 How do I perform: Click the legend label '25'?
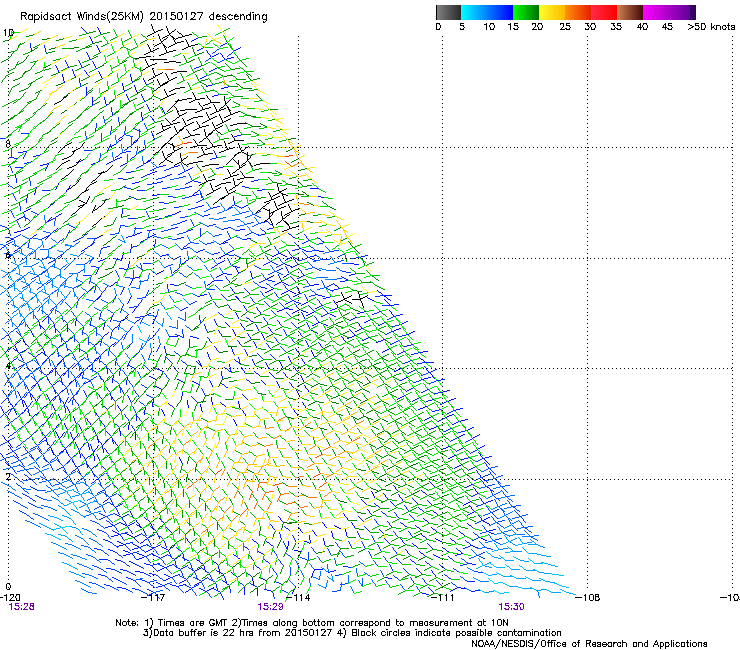(x=565, y=27)
